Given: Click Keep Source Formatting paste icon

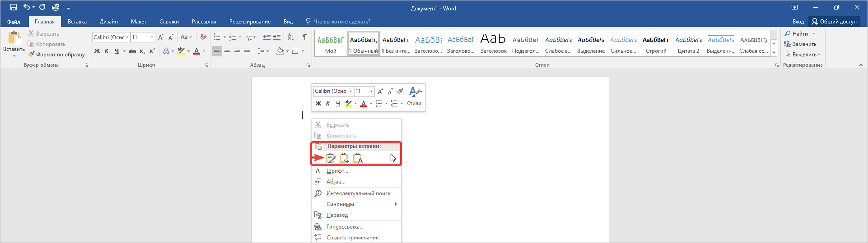Looking at the screenshot, I should coord(331,158).
